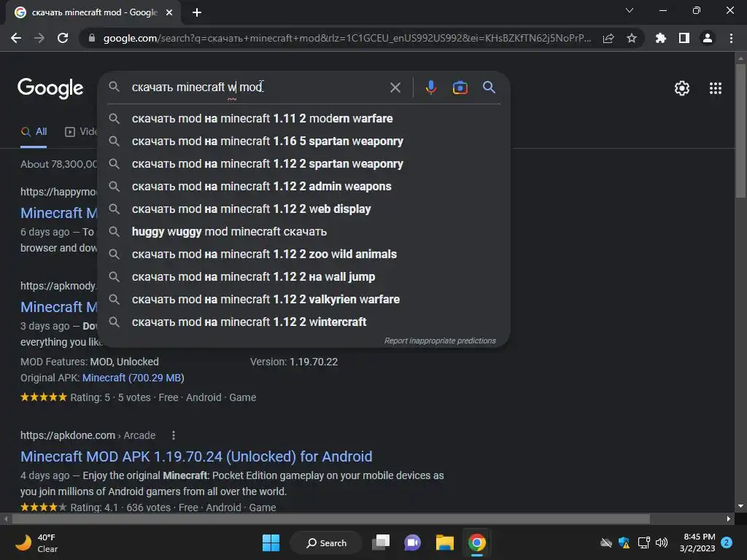
Task: Select suggestion 1.11 2 modern warfare
Action: click(303, 119)
